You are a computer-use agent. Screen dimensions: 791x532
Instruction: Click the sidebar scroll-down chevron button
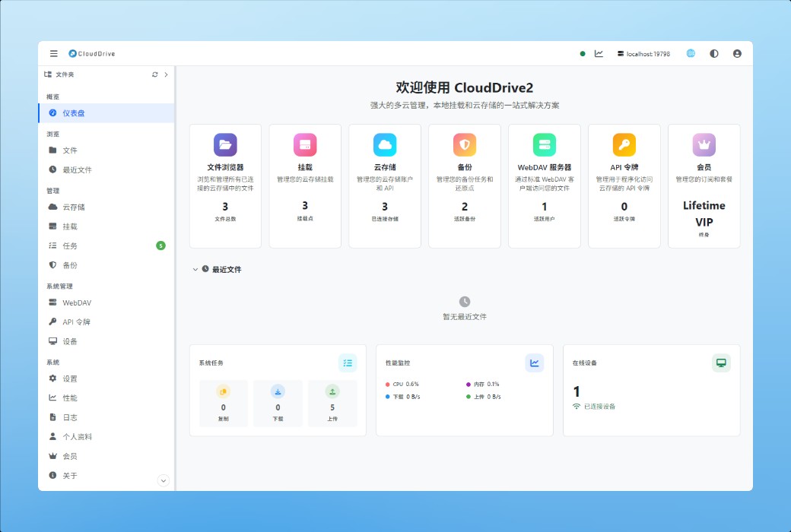163,480
